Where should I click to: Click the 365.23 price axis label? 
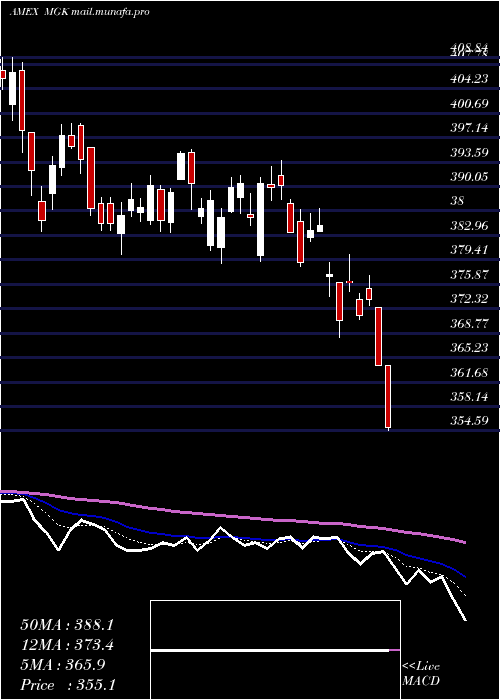(x=469, y=348)
